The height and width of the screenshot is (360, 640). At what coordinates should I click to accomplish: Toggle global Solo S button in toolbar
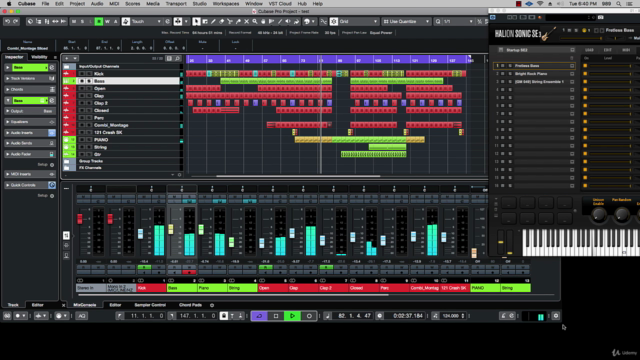(x=82, y=21)
